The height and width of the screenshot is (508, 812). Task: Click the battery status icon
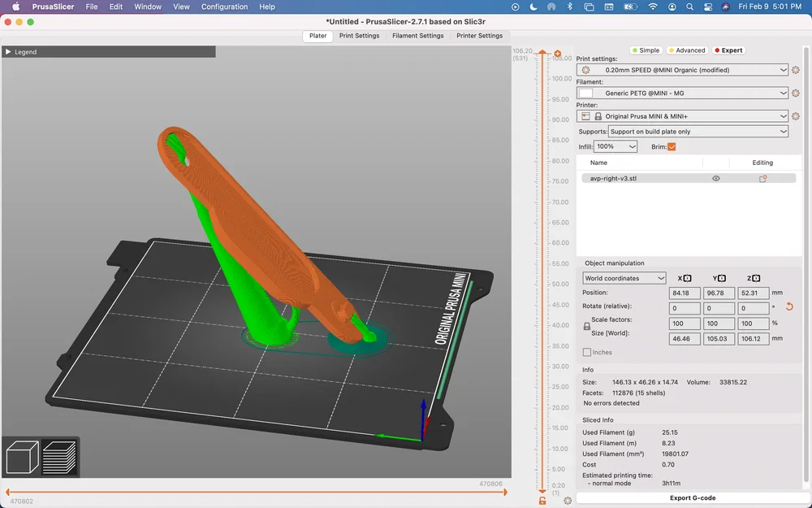coord(630,7)
